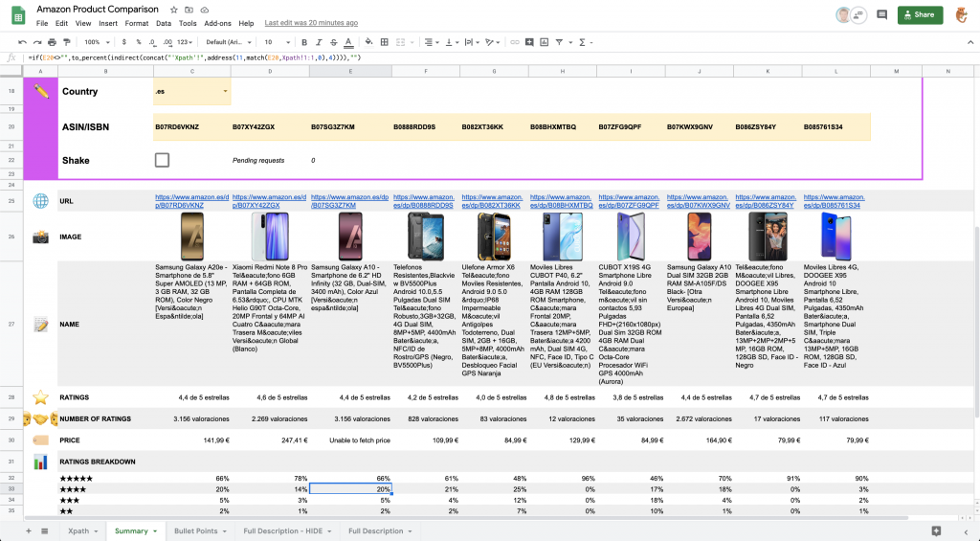The height and width of the screenshot is (541, 980).
Task: Open the Edit menu
Action: (61, 23)
